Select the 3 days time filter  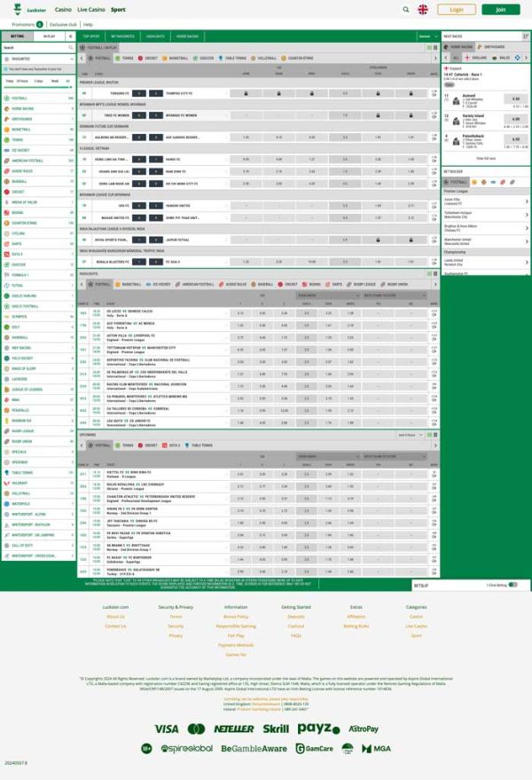point(38,81)
